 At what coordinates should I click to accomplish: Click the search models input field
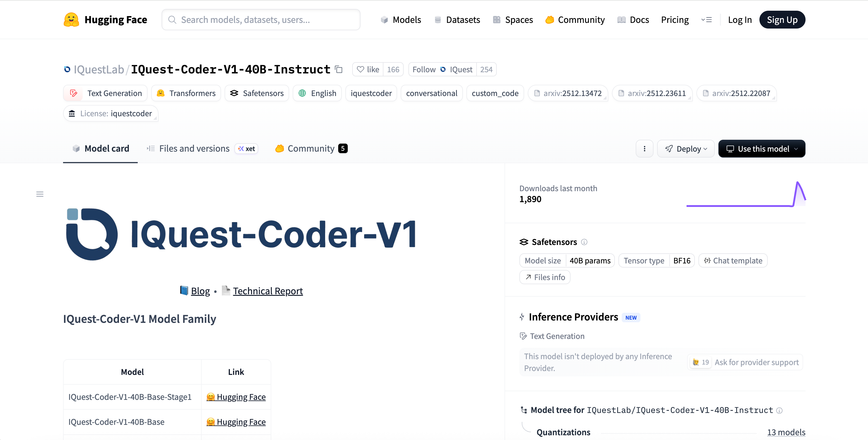tap(261, 19)
